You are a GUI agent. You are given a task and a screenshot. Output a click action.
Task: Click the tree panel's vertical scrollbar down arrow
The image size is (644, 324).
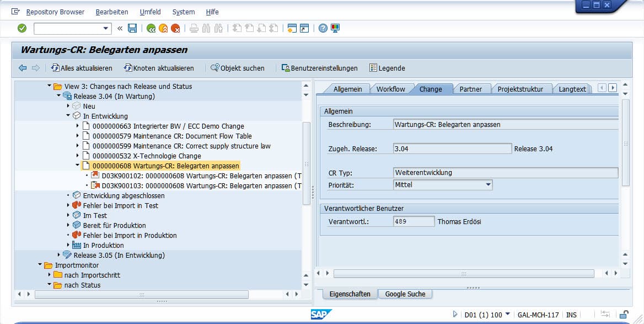click(x=305, y=285)
